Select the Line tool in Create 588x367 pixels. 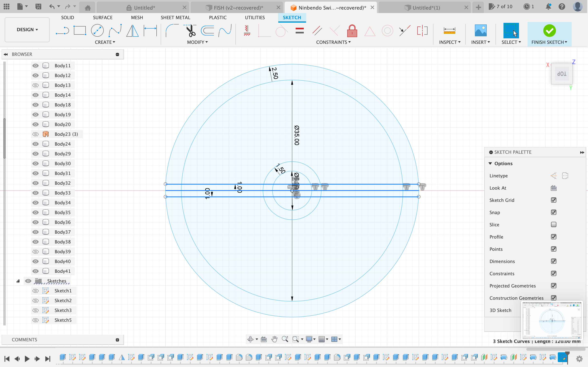62,30
